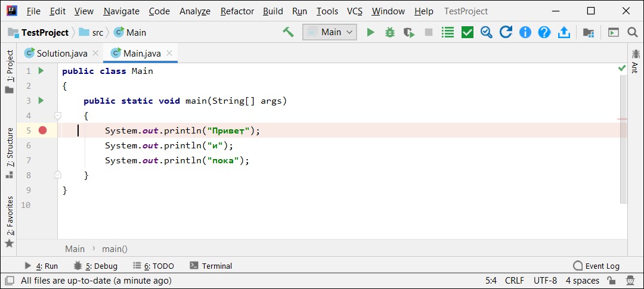Image resolution: width=644 pixels, height=289 pixels.
Task: Remove the breakpoint on line 5
Action: 43,130
